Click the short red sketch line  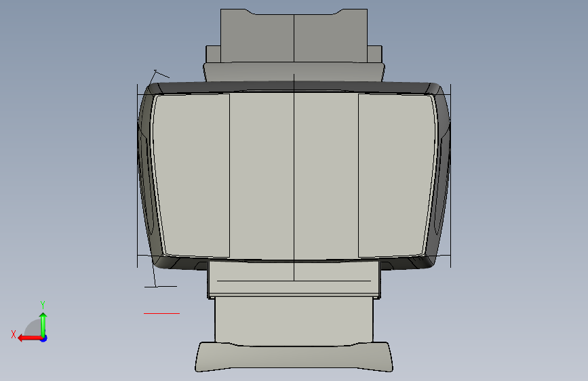(161, 313)
